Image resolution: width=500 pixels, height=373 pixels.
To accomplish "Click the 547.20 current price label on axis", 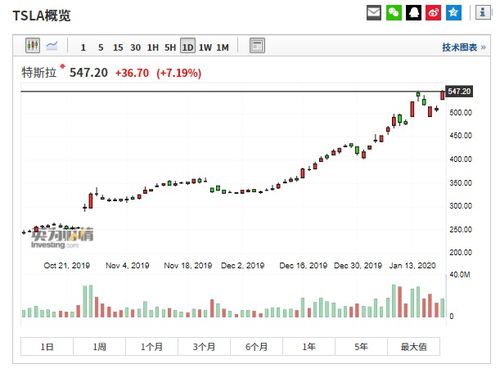I will [459, 91].
